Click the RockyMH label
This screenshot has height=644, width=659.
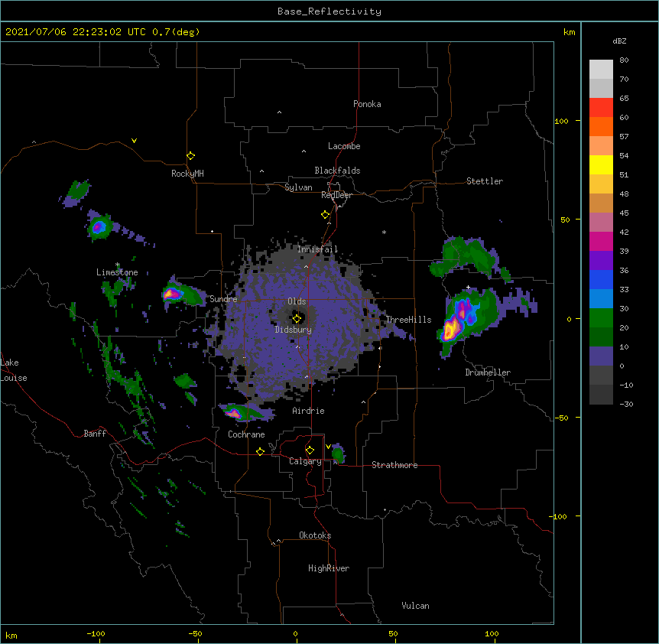coord(187,174)
